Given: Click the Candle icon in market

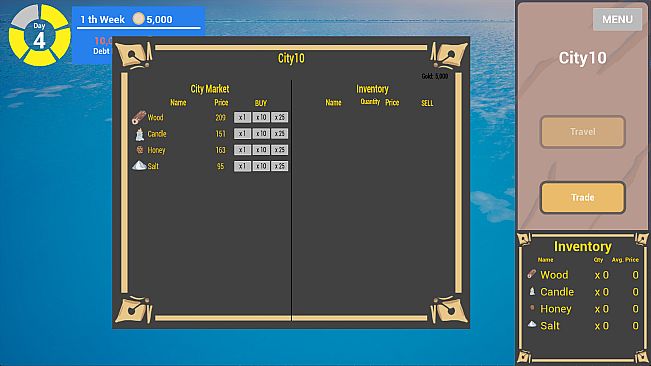Looking at the screenshot, I should pos(140,134).
